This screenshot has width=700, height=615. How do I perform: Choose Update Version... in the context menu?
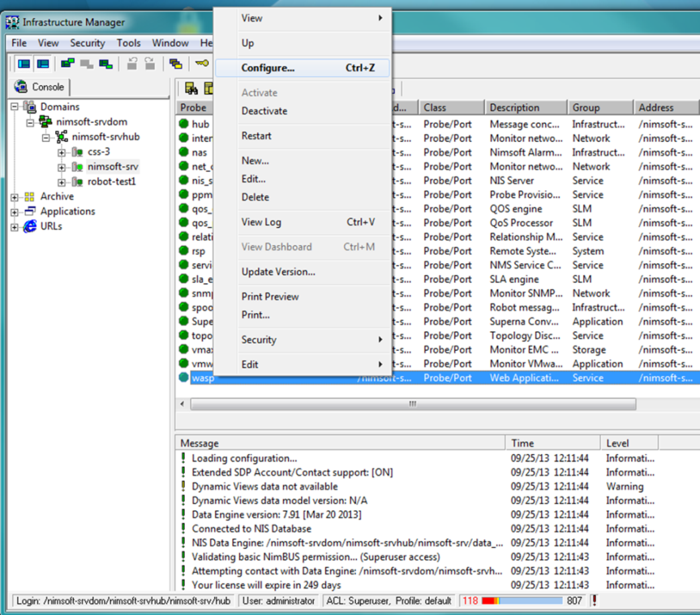(x=302, y=272)
